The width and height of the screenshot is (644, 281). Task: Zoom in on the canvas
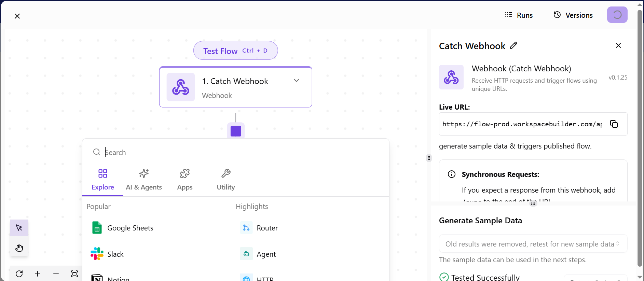coord(38,274)
